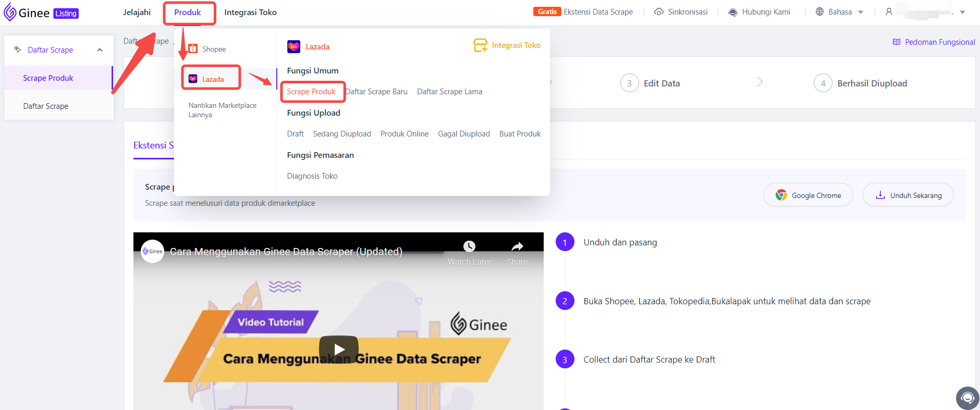Click the Unduh Sekarang button
This screenshot has height=410, width=980.
(x=908, y=195)
